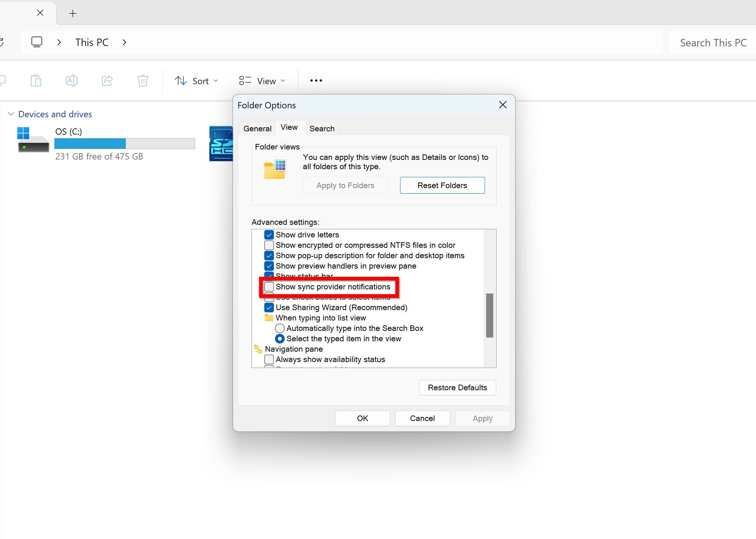This screenshot has width=756, height=539.
Task: Select Automatically type into the Search Box
Action: [x=280, y=328]
